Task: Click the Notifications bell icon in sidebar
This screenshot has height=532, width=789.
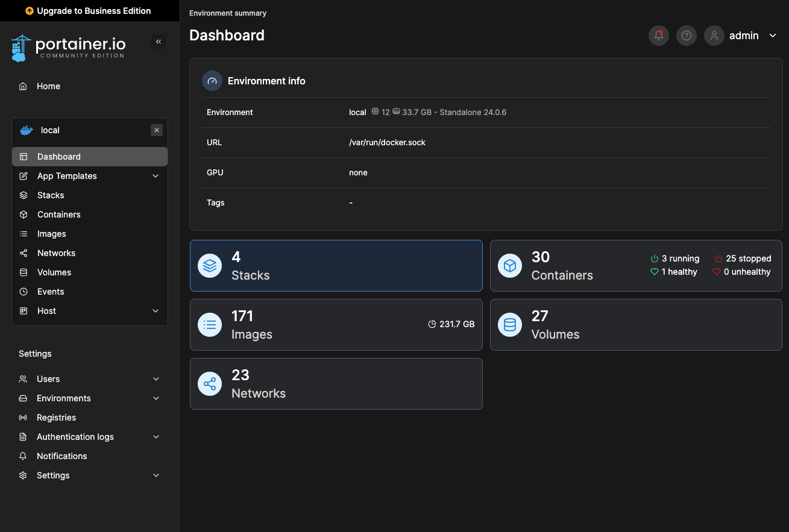Action: coord(23,456)
